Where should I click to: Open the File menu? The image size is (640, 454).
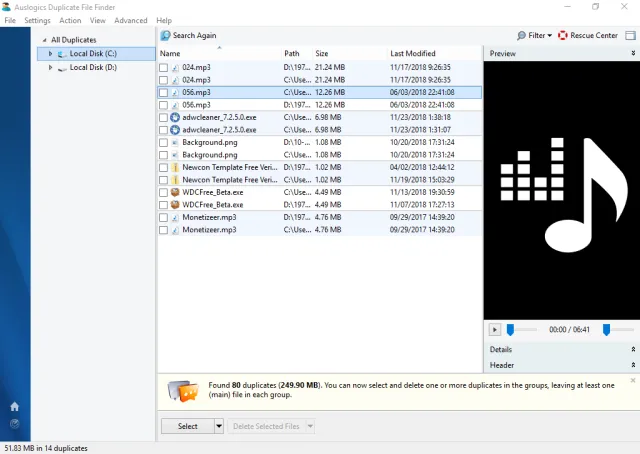(x=10, y=20)
